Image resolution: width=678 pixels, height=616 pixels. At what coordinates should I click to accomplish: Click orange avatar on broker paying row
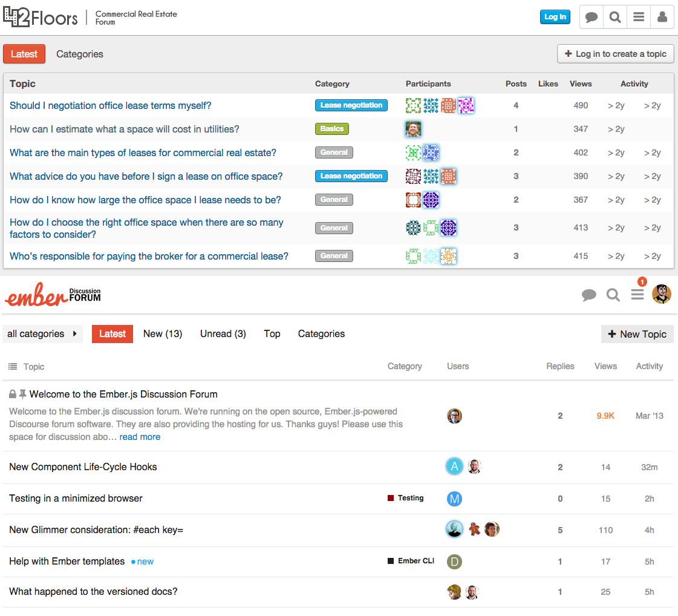448,256
